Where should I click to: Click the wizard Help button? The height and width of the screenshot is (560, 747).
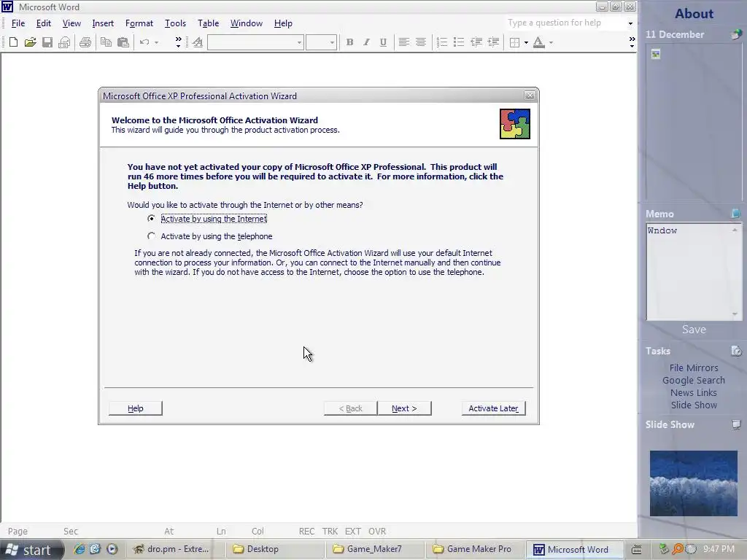coord(135,408)
